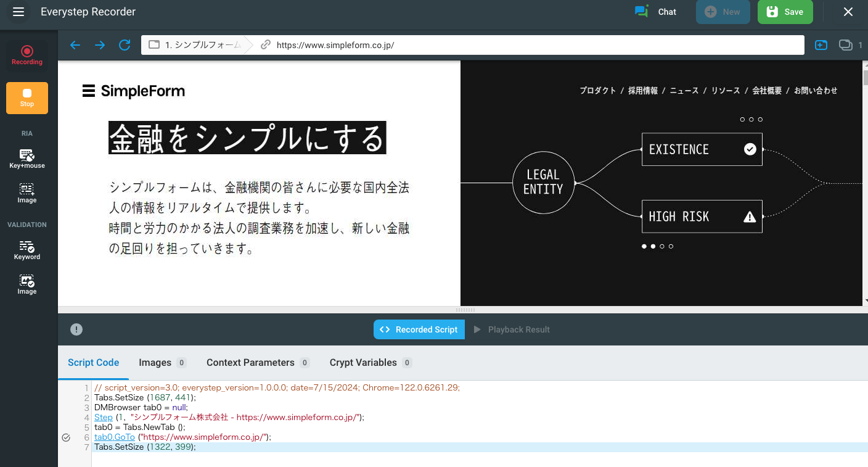Go back in browser navigation
This screenshot has width=868, height=467.
coord(75,45)
